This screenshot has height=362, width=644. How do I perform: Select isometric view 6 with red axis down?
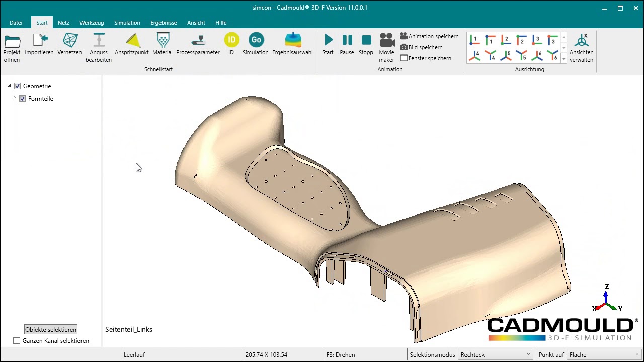point(552,55)
